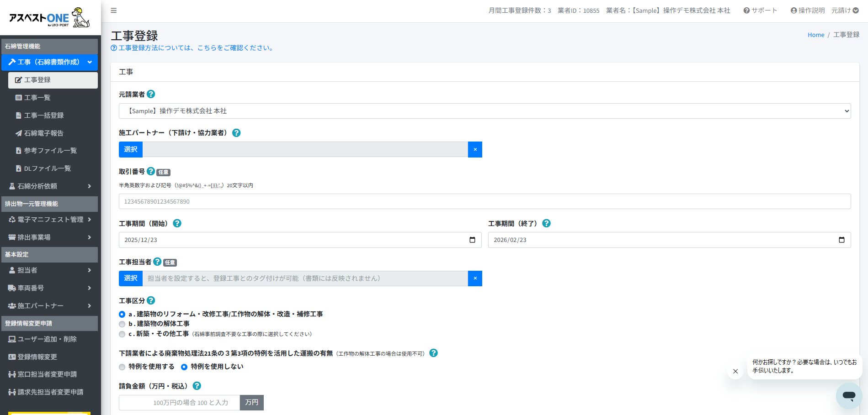Click the help icon next to 施工パートナー label
This screenshot has width=868, height=415.
(236, 133)
